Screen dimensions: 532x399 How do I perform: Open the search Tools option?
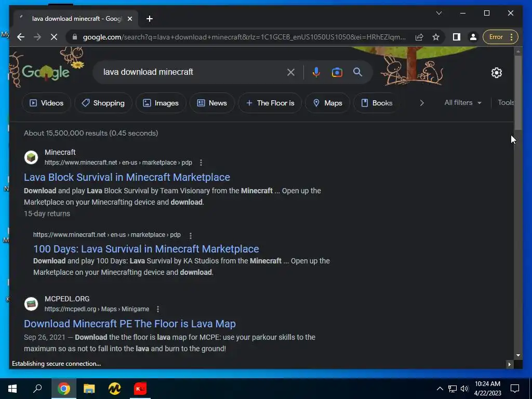506,102
